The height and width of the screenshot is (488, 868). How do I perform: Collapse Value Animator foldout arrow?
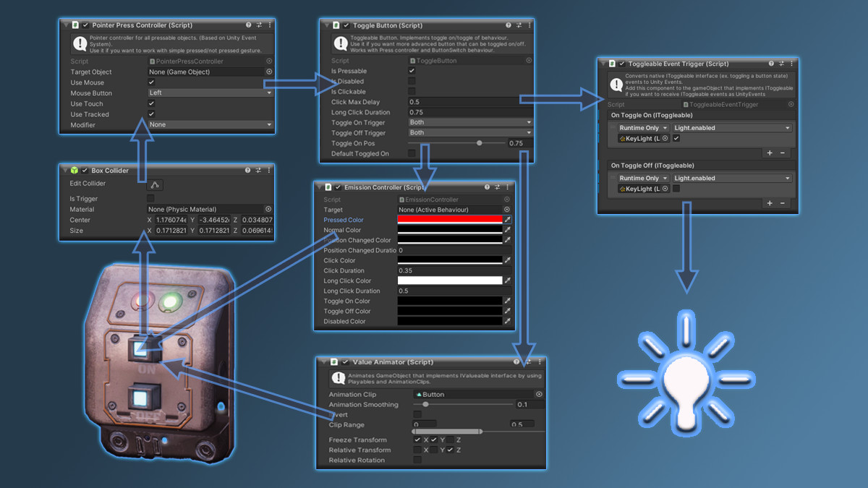(323, 362)
